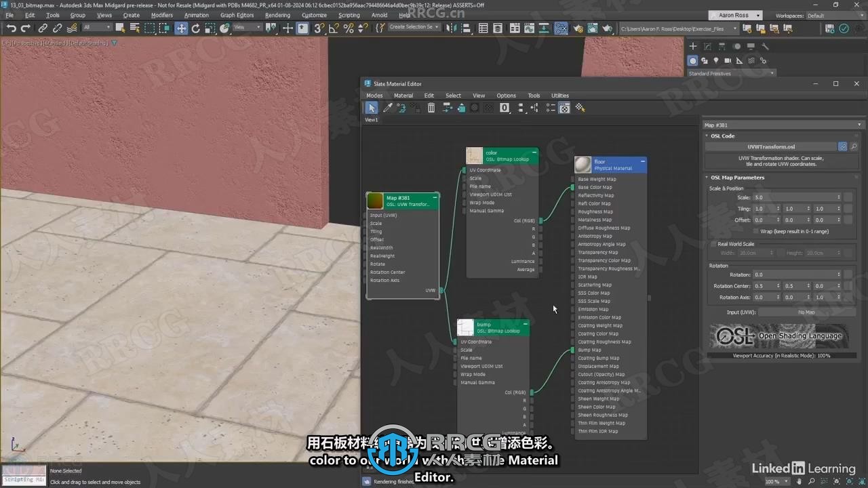Open the Utilities menu in Slate editor
868x488 pixels.
pyautogui.click(x=560, y=96)
